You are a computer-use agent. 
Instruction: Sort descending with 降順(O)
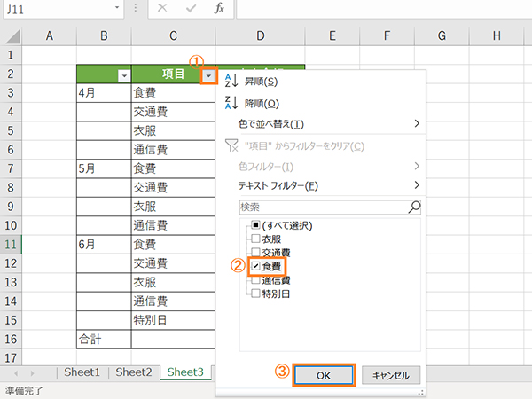[262, 104]
